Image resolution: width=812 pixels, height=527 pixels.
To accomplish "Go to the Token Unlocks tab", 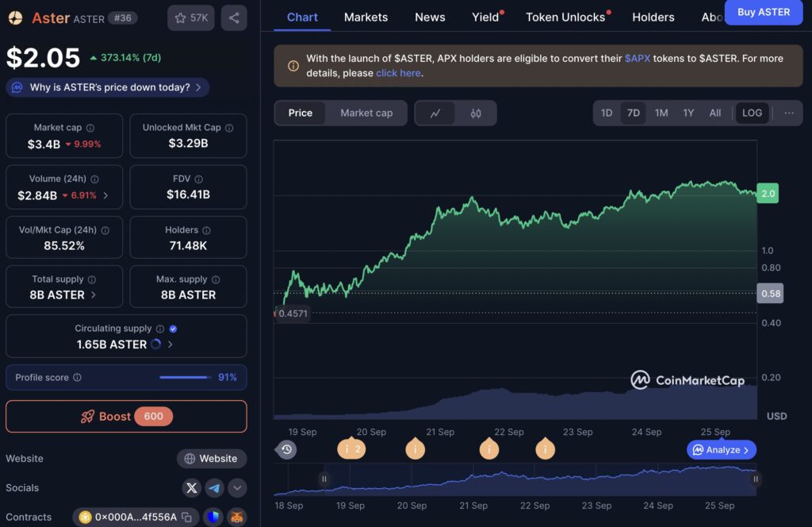I will (x=565, y=17).
